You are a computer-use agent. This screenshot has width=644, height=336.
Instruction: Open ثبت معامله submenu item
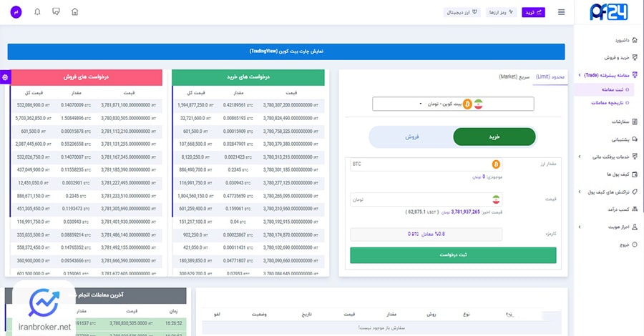[612, 89]
